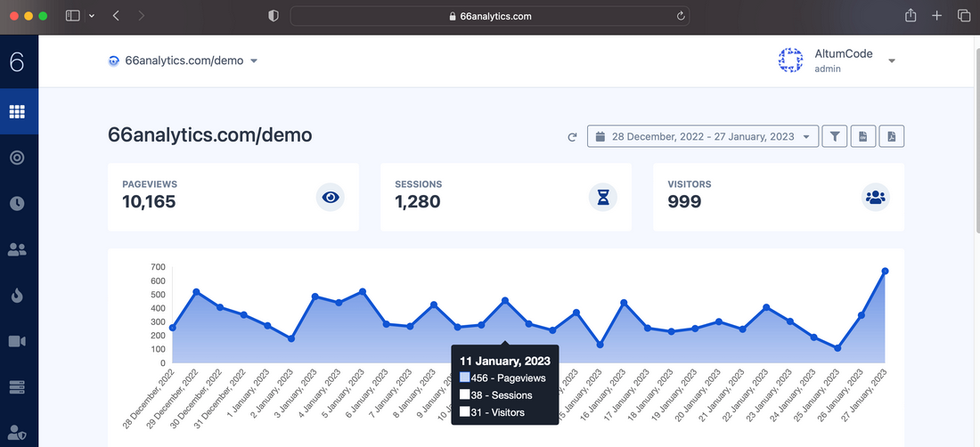Open Safari privacy shield icon
980x447 pixels.
coord(274,16)
